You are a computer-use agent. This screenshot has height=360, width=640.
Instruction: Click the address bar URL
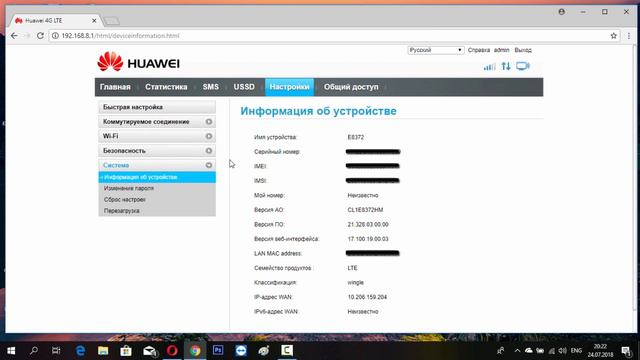120,36
